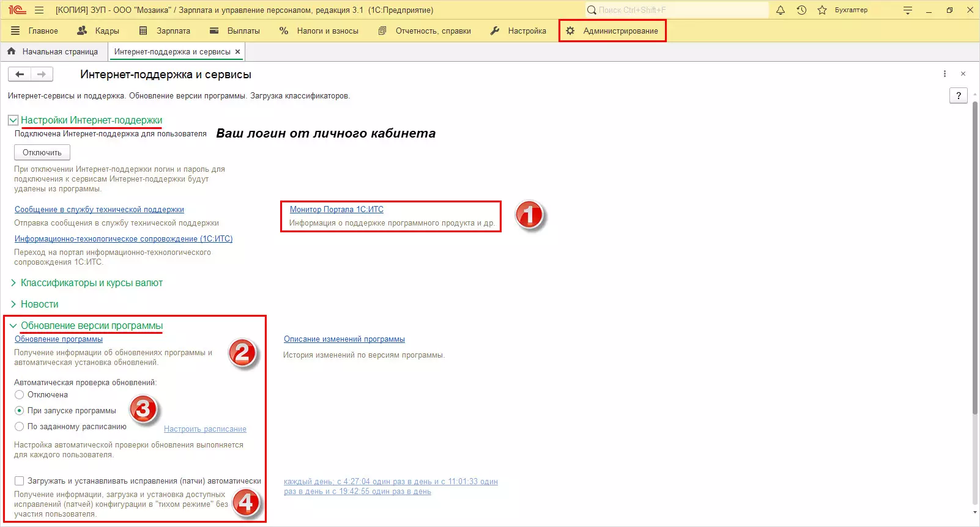Open history clock icon
Screen dimensions: 980x527
point(801,10)
